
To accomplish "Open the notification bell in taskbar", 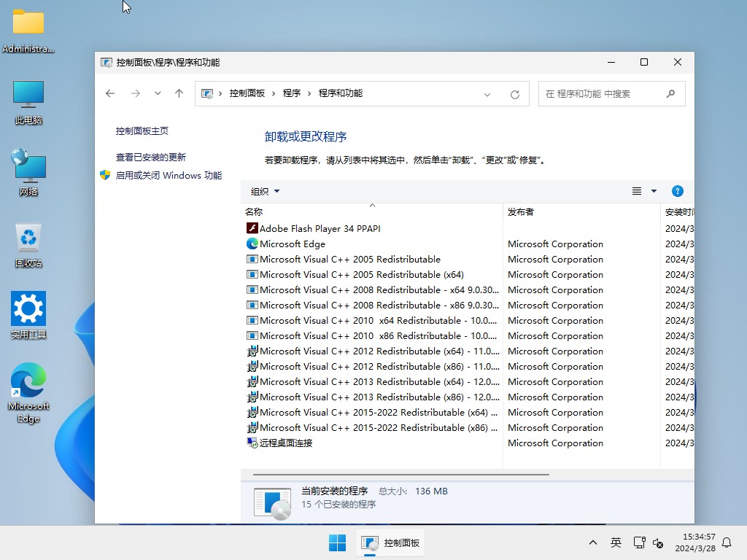I will (727, 542).
